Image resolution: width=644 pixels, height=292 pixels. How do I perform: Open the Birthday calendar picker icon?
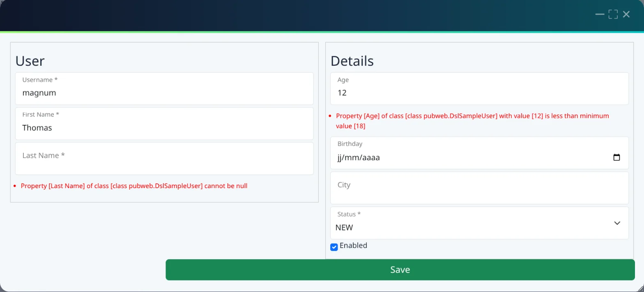[616, 157]
